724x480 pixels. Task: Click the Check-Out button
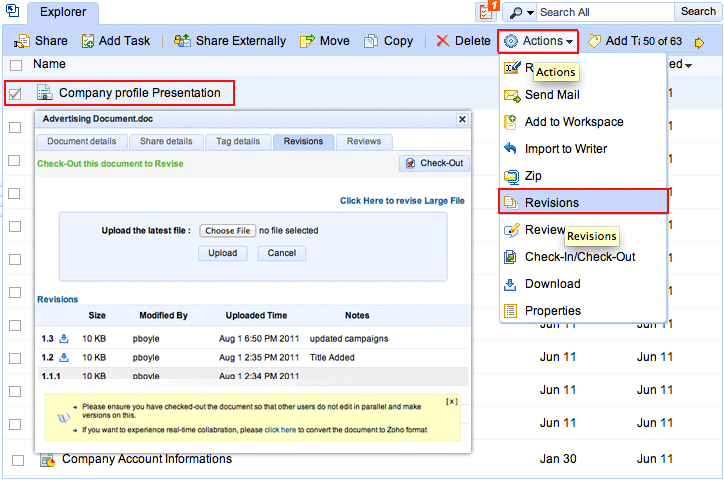pyautogui.click(x=434, y=163)
